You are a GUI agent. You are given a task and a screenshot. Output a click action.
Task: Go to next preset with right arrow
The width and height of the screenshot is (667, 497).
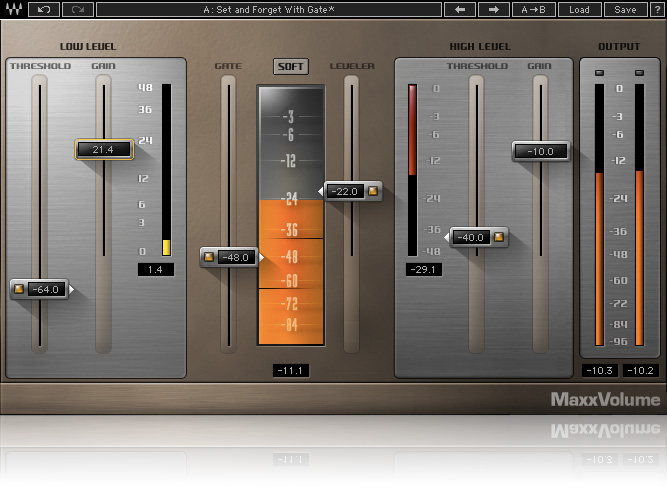pos(493,9)
